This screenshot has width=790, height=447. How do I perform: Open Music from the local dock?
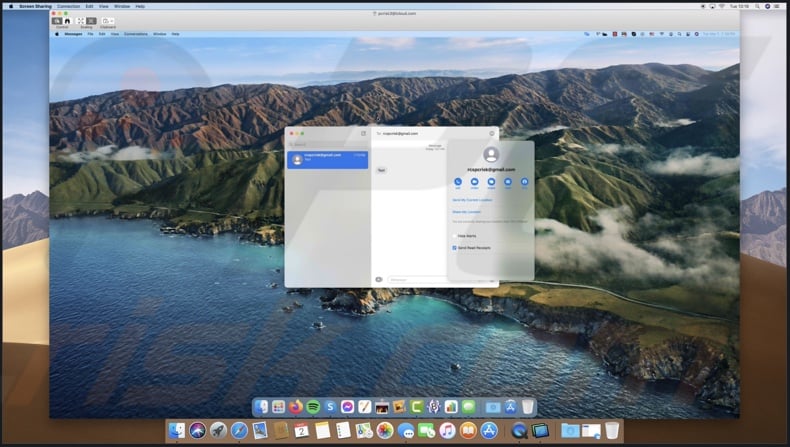coord(447,430)
